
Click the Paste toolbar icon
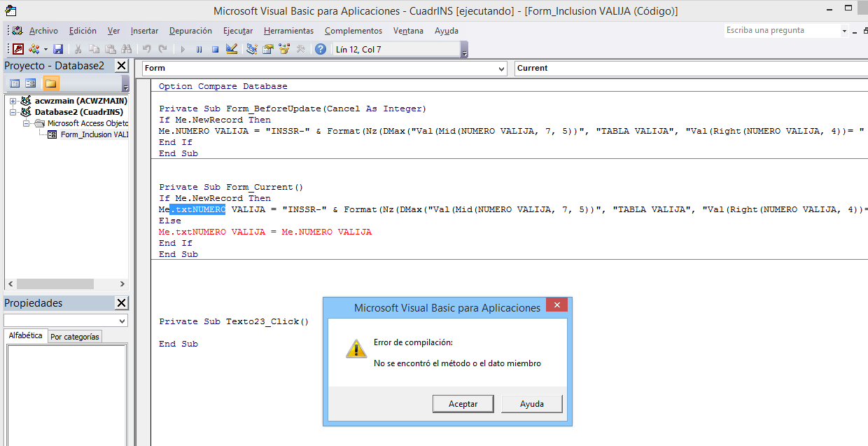(110, 49)
